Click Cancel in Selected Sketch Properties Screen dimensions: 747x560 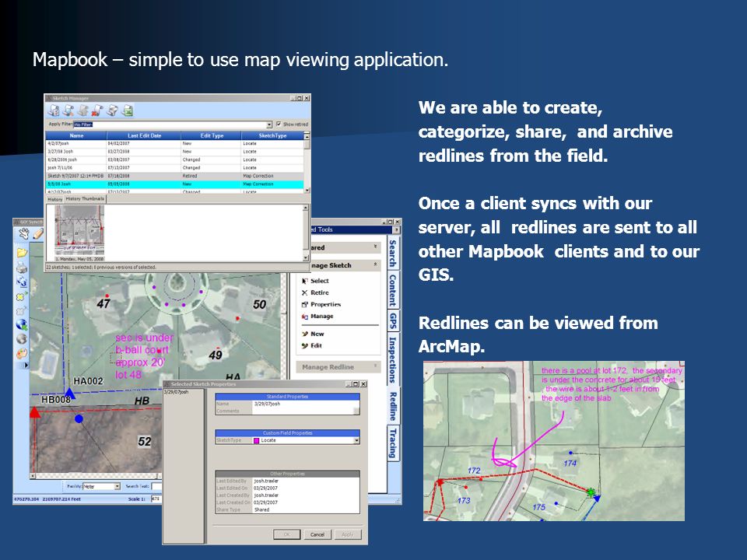coord(317,535)
